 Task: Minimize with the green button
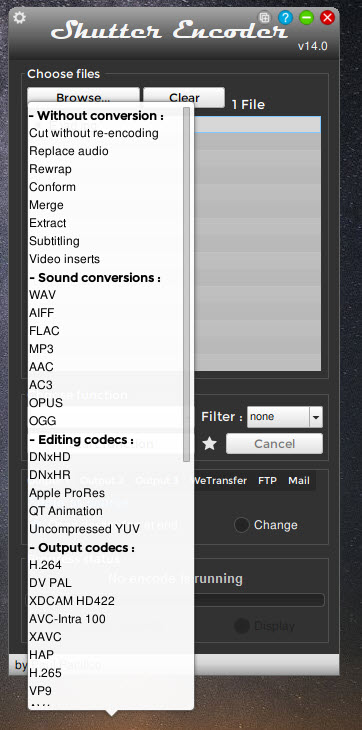306,18
